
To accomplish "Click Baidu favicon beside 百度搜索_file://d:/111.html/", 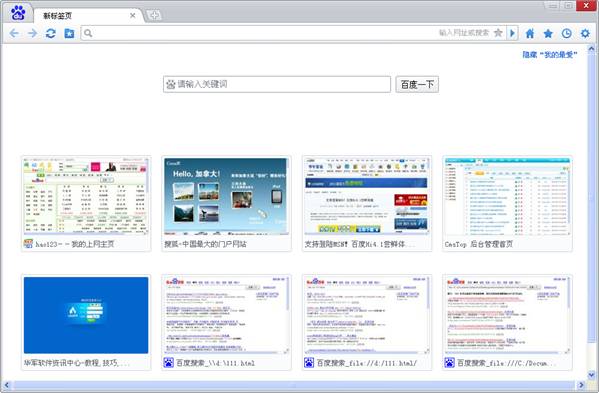I will 309,363.
